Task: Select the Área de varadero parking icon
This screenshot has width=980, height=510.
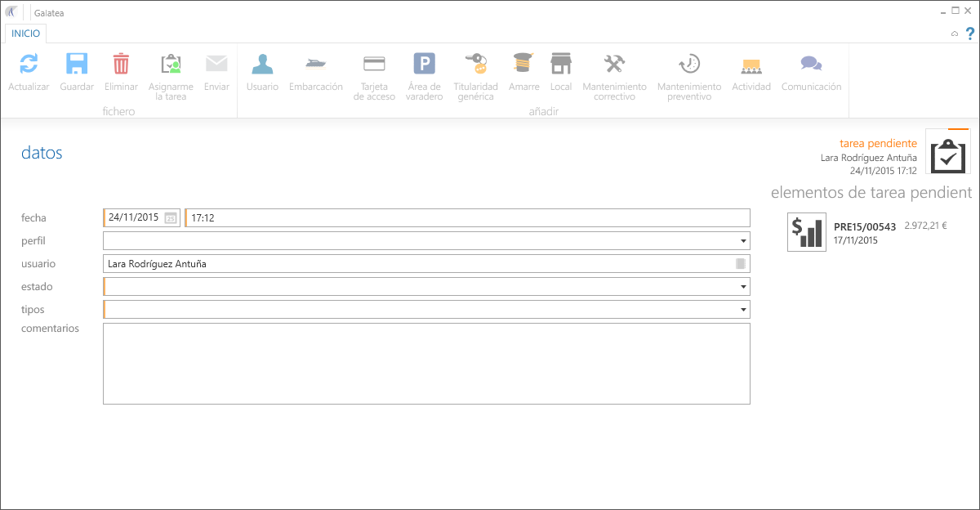Action: [424, 65]
